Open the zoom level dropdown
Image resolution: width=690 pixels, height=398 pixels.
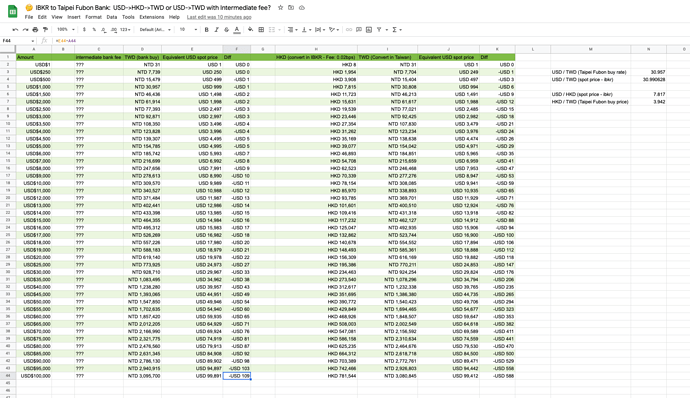66,29
